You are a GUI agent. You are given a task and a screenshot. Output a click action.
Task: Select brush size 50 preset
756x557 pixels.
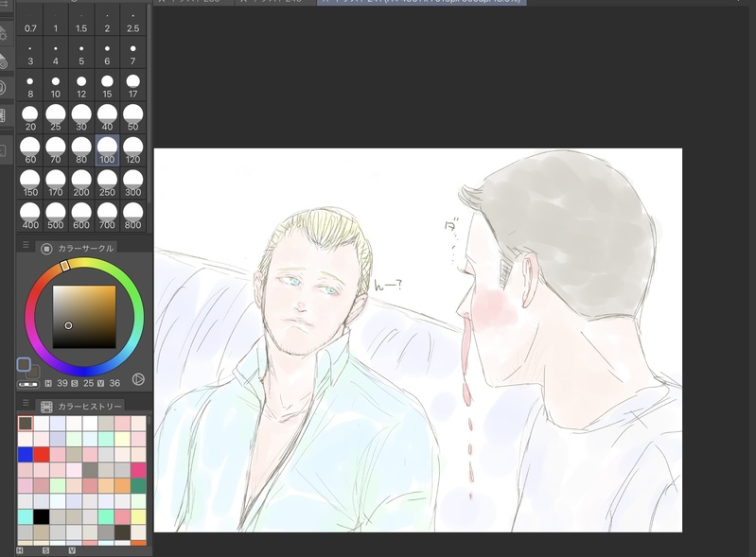(x=132, y=118)
